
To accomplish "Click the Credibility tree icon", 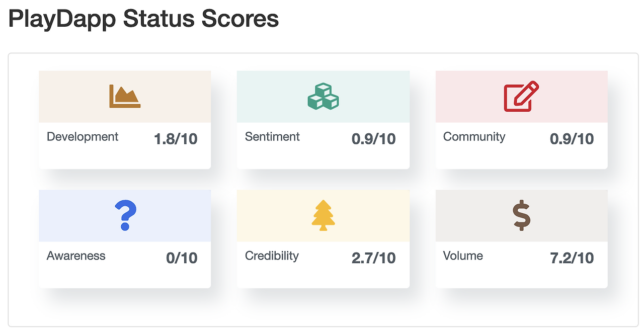I will pos(323,215).
